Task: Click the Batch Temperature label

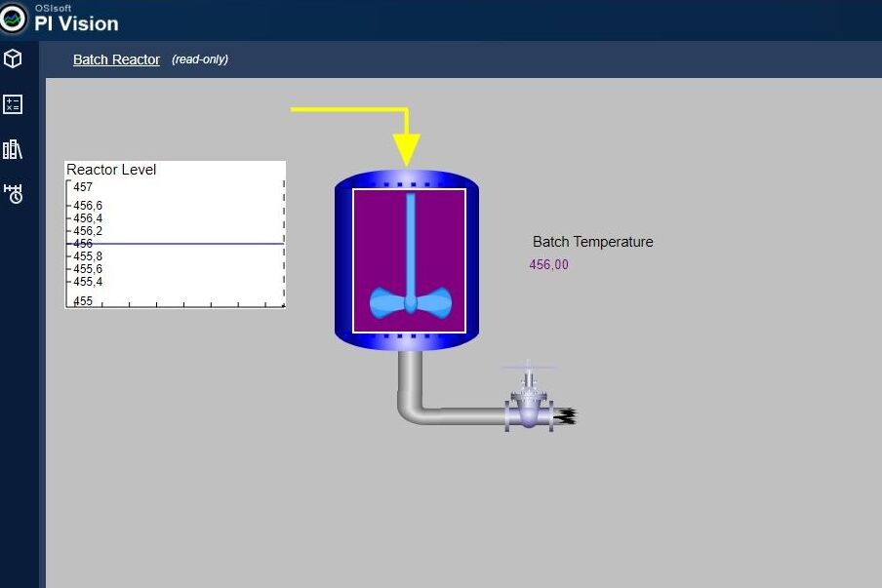Action: point(592,242)
